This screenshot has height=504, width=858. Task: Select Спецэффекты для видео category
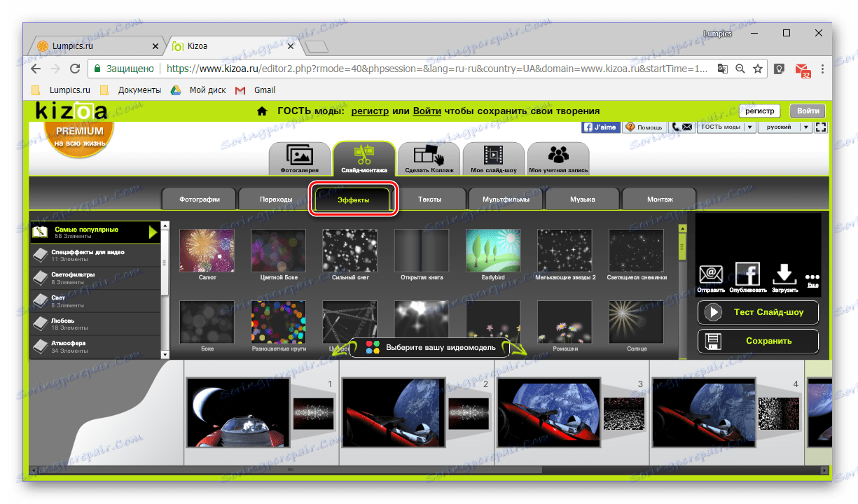pyautogui.click(x=95, y=255)
